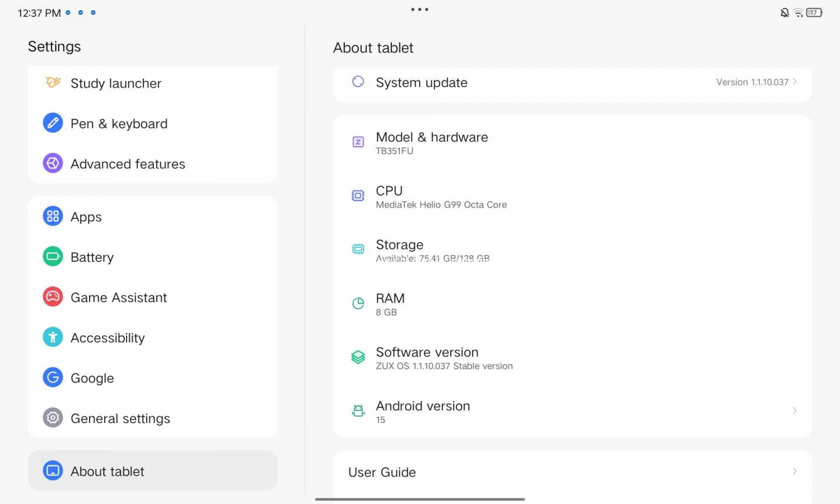Expand User Guide via its chevron
This screenshot has width=840, height=504.
[x=795, y=471]
